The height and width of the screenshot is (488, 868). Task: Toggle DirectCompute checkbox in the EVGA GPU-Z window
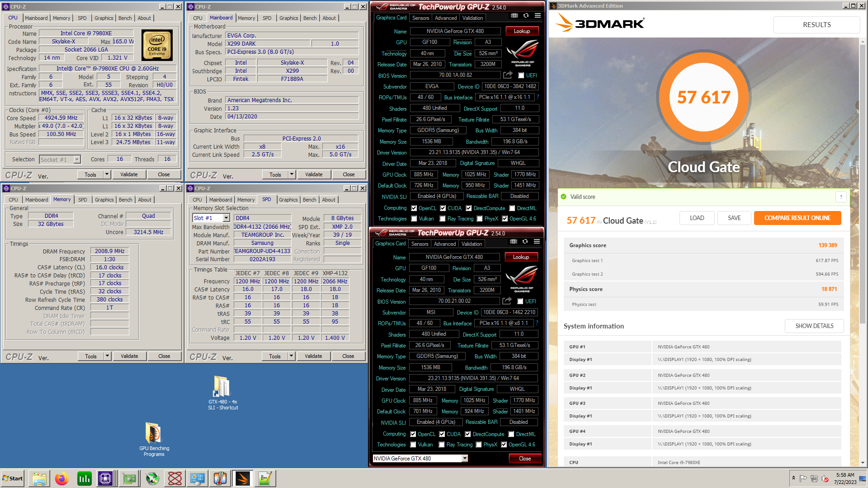pyautogui.click(x=469, y=208)
